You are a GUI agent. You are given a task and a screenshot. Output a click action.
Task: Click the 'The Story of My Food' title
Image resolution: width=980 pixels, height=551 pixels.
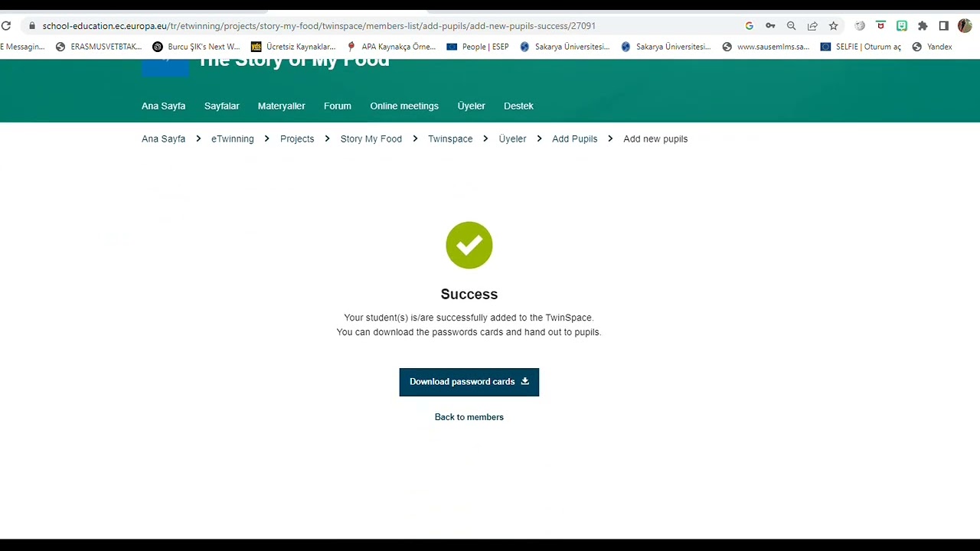294,63
